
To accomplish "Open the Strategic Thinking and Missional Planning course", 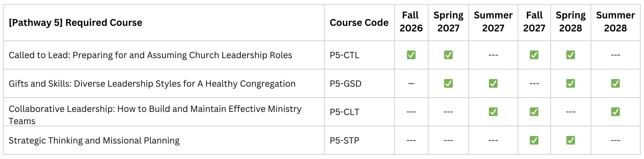I will click(x=94, y=140).
